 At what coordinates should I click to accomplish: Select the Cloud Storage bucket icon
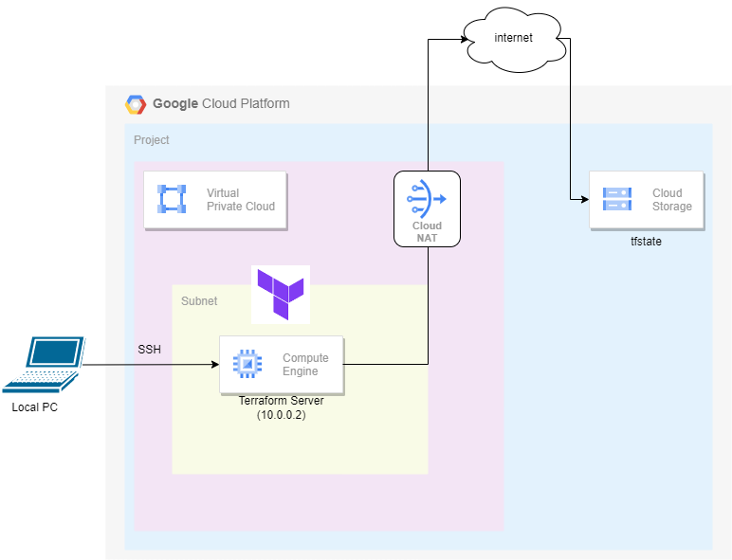click(617, 199)
